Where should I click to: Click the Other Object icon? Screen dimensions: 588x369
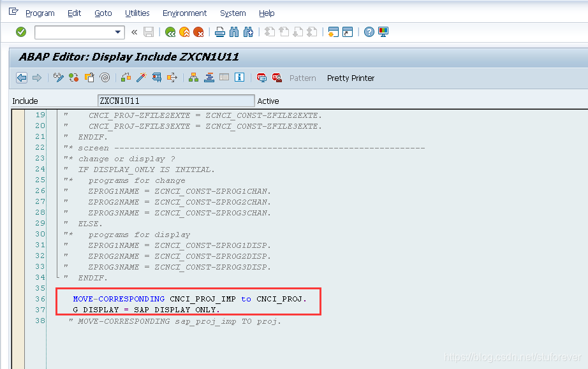click(89, 78)
